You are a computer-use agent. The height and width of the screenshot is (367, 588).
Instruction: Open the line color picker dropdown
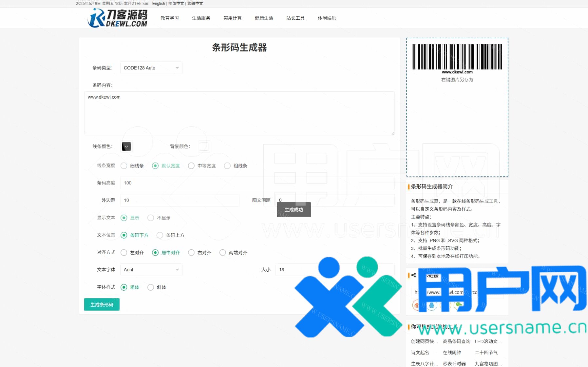(x=126, y=146)
